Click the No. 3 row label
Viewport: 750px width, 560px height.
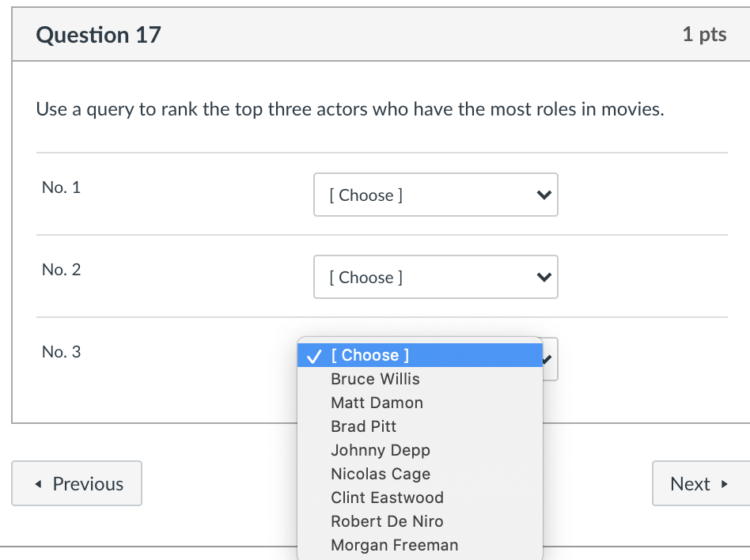[x=61, y=352]
